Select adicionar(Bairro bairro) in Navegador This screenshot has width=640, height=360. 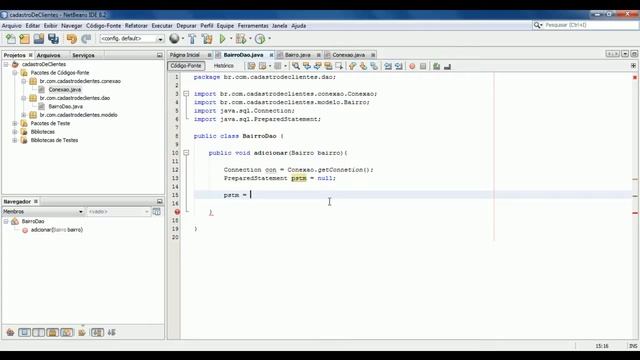57,230
